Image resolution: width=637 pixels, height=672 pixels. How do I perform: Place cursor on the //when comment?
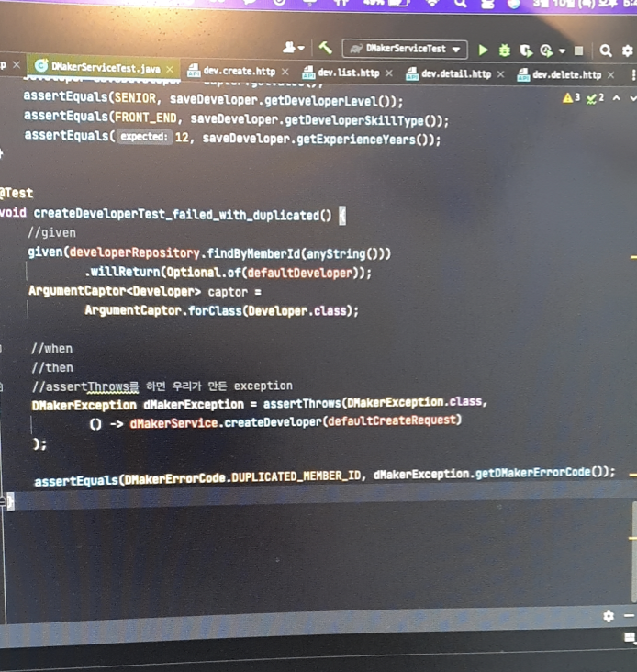coord(51,349)
